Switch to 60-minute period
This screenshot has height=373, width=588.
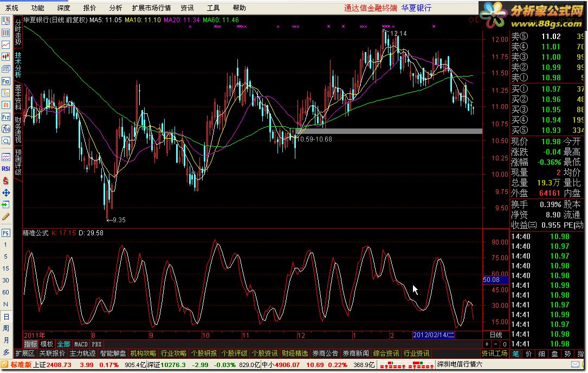pos(5,292)
